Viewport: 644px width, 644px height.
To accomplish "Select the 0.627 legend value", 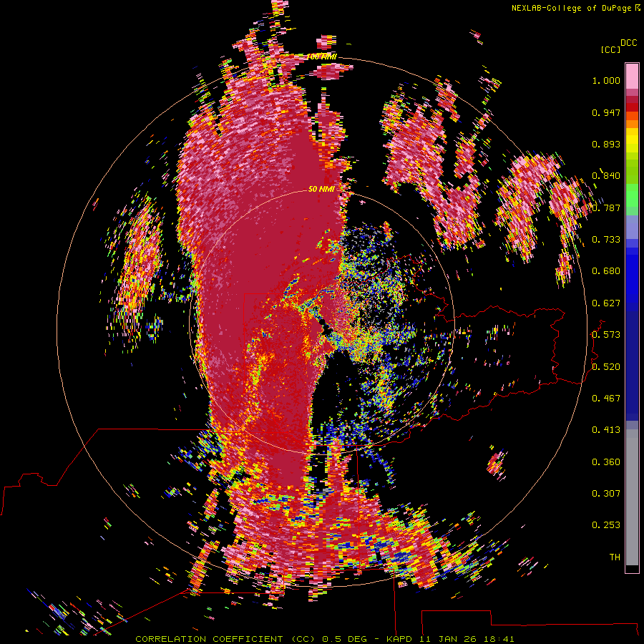I will coord(606,303).
